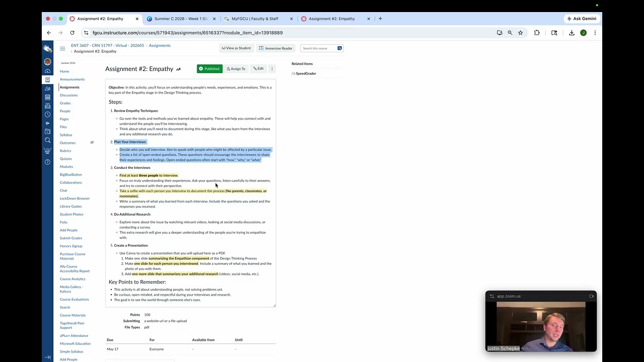The height and width of the screenshot is (362, 644).
Task: Open the aPlus+ Attendance link
Action: coord(74,336)
